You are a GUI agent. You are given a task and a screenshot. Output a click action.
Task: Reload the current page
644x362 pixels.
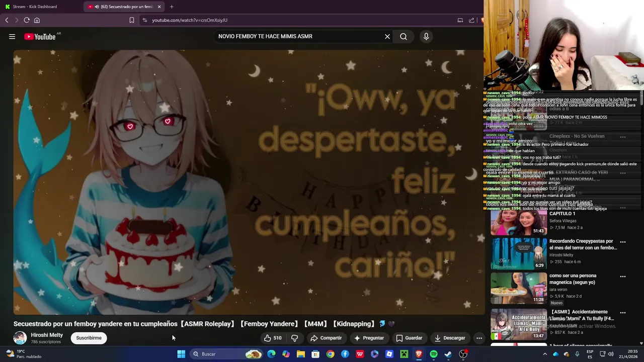point(27,20)
